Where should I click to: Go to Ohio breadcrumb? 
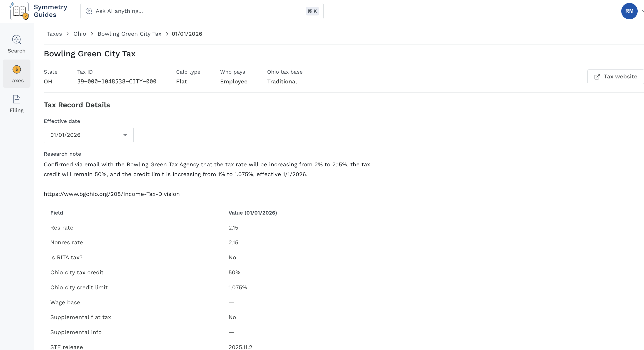pyautogui.click(x=80, y=34)
